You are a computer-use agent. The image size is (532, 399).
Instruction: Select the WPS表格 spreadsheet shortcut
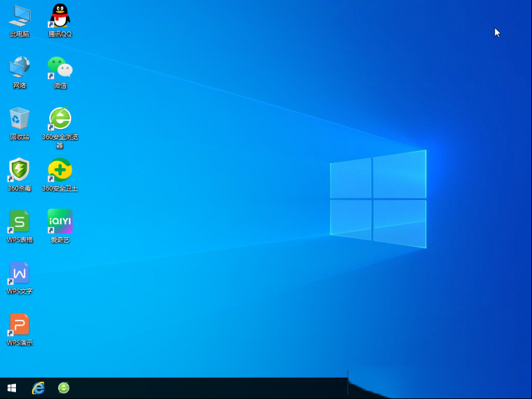[19, 227]
